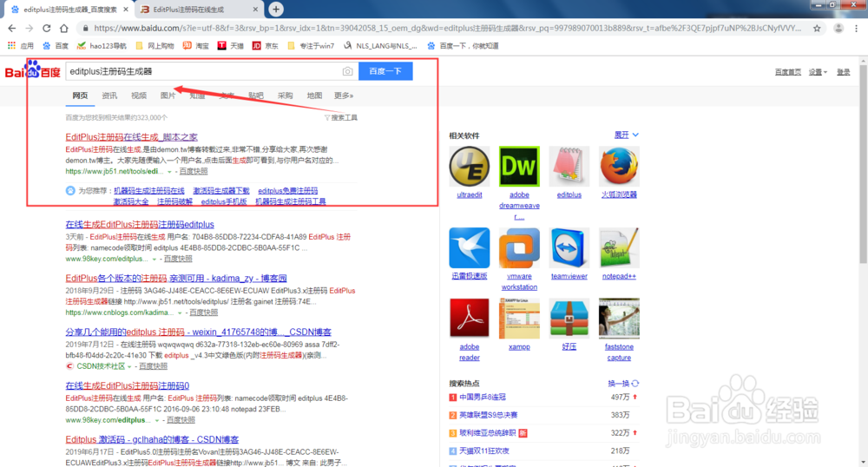
Task: Open the user profile avatar icon
Action: point(838,29)
